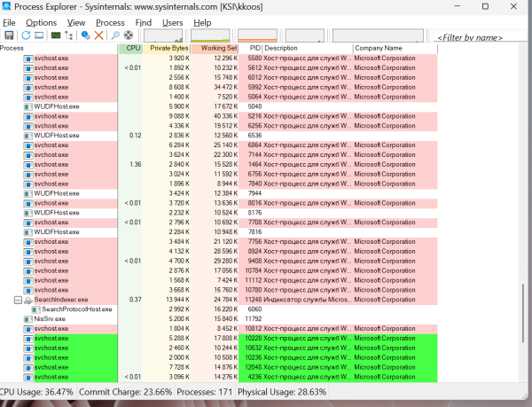Screen dimensions: 532x407
Task: Click the WUDFHost.exe icon in PID 7816 row
Action: coord(28,232)
